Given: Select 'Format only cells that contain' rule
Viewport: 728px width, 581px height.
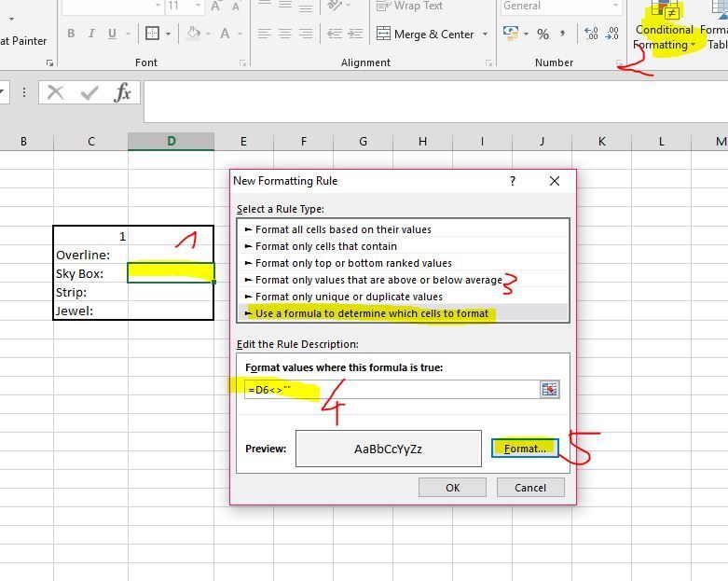Looking at the screenshot, I should (403, 246).
